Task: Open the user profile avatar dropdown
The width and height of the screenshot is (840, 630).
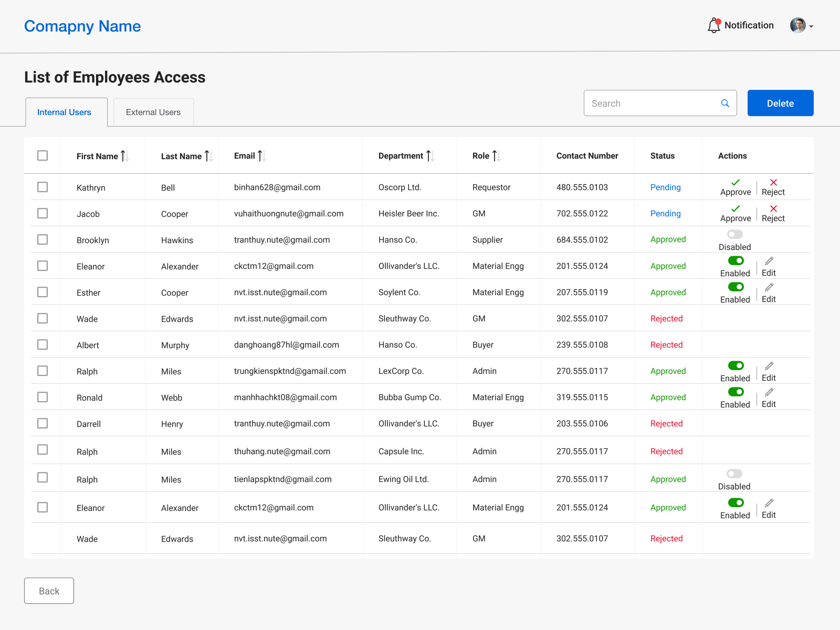Action: coord(801,26)
